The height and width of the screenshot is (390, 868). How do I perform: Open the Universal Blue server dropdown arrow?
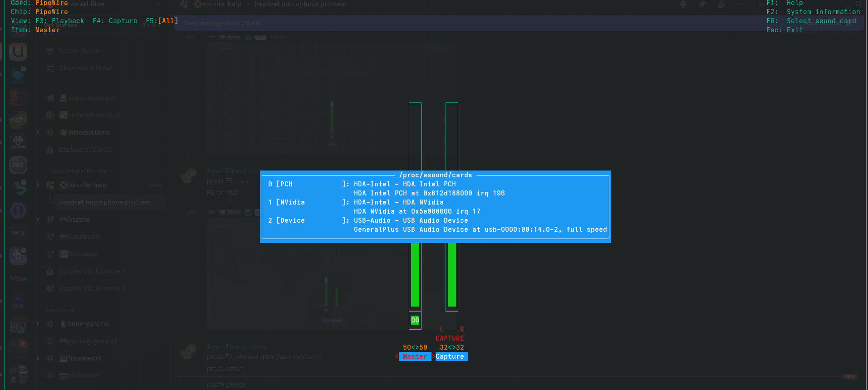(x=158, y=4)
